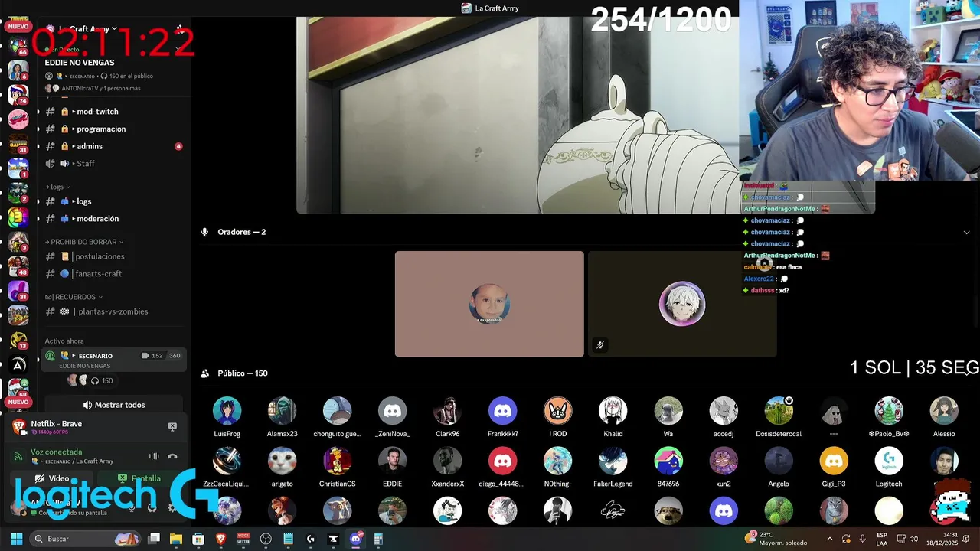Open the plantas-vs-zombies channel
Viewport: 980px width, 551px height.
[x=113, y=311]
